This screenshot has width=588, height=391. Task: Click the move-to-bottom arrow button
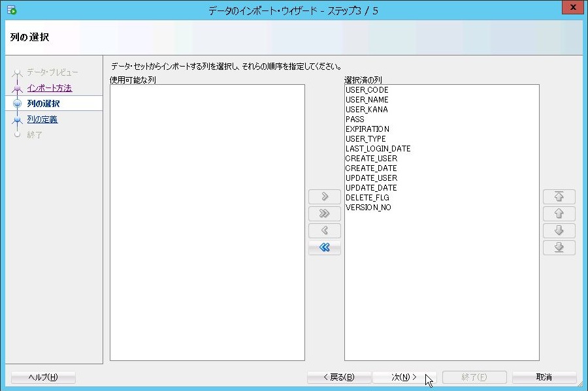[x=559, y=248]
